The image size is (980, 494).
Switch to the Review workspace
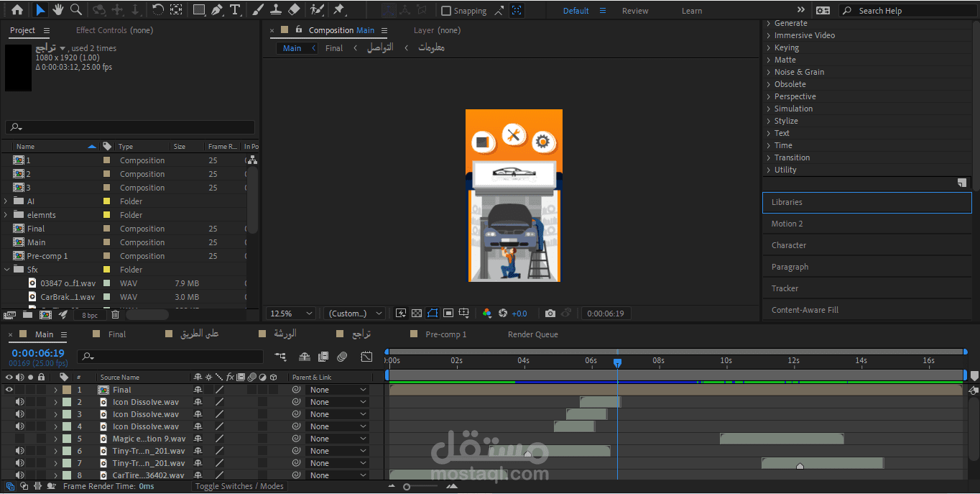tap(634, 11)
